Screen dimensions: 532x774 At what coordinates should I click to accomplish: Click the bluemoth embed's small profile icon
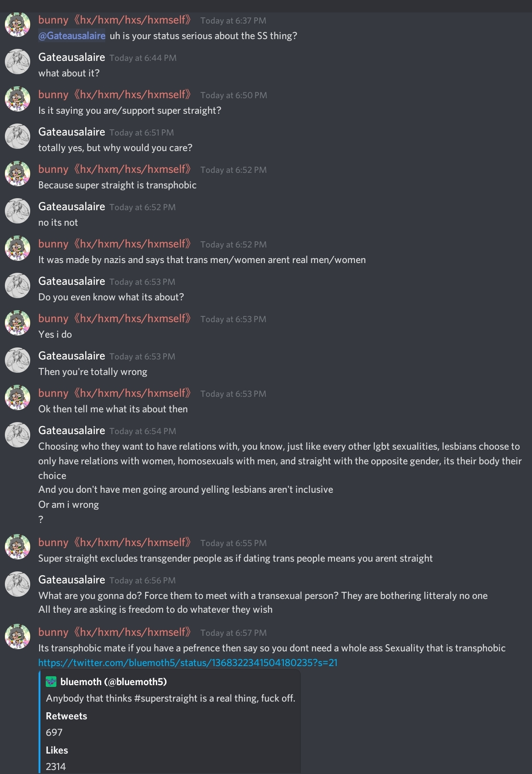click(x=51, y=682)
